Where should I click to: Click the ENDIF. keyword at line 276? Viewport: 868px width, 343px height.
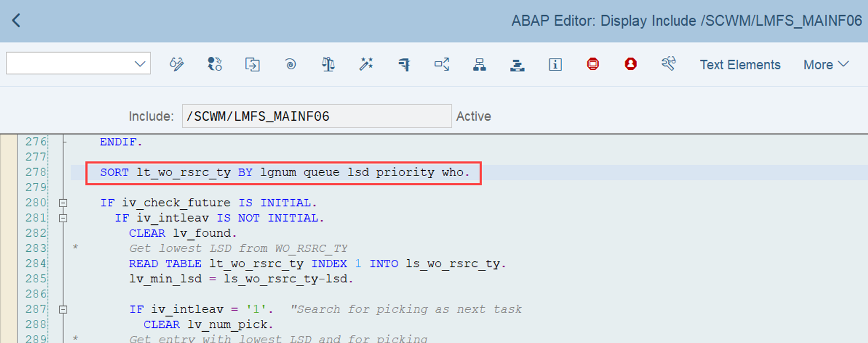point(121,142)
